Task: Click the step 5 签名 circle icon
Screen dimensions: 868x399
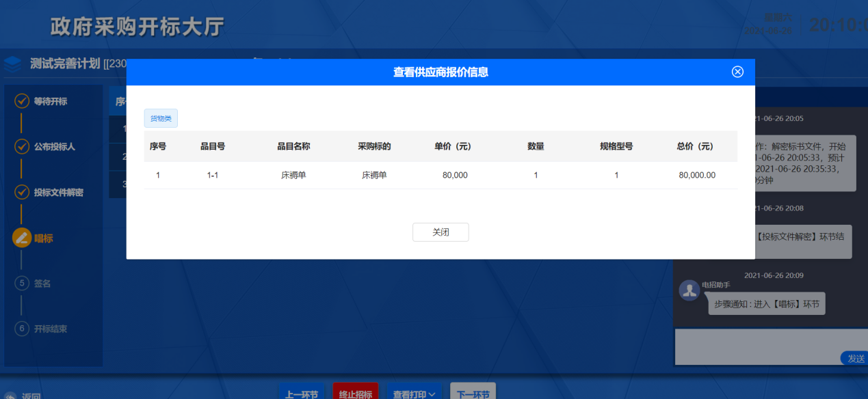Action: [x=22, y=283]
